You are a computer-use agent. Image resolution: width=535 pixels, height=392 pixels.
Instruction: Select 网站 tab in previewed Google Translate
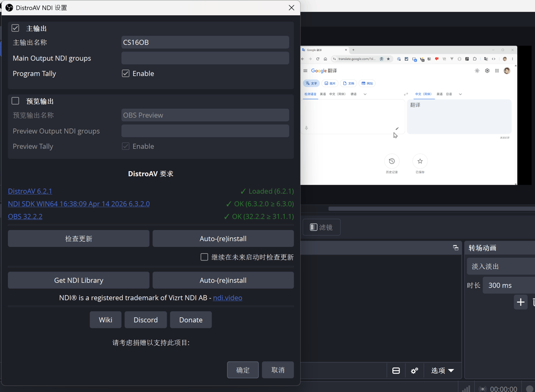367,83
